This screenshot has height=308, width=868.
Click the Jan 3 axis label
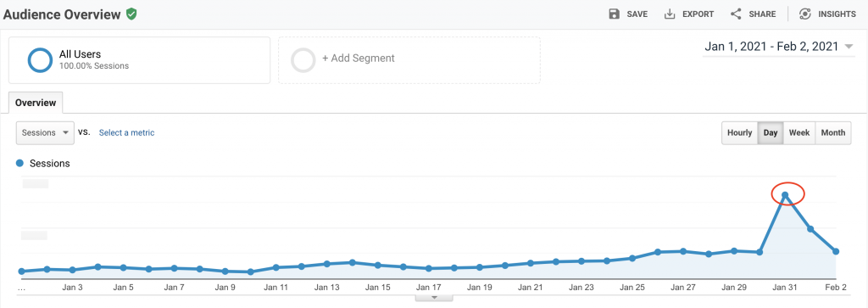[x=73, y=288]
